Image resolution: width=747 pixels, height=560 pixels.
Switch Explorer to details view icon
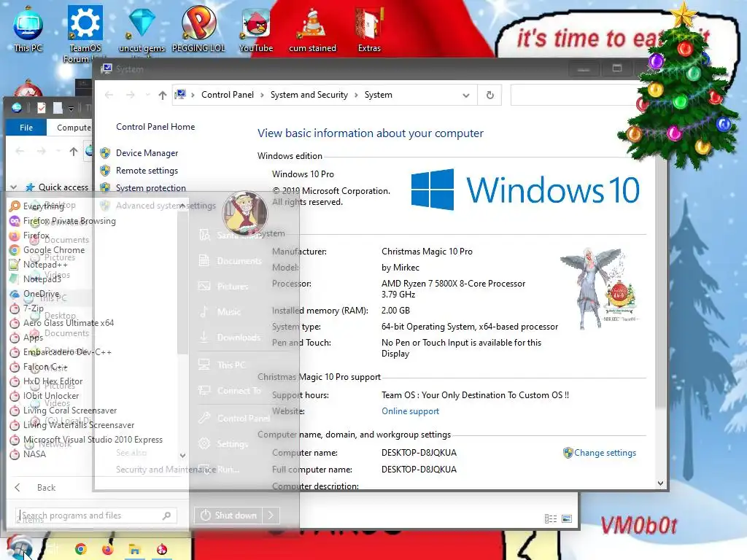tap(550, 518)
